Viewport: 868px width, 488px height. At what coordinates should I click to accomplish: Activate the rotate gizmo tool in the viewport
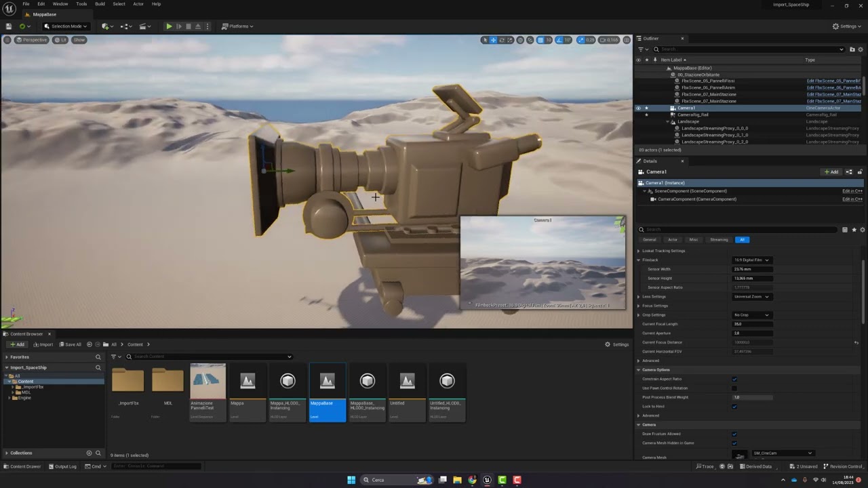[x=502, y=40]
